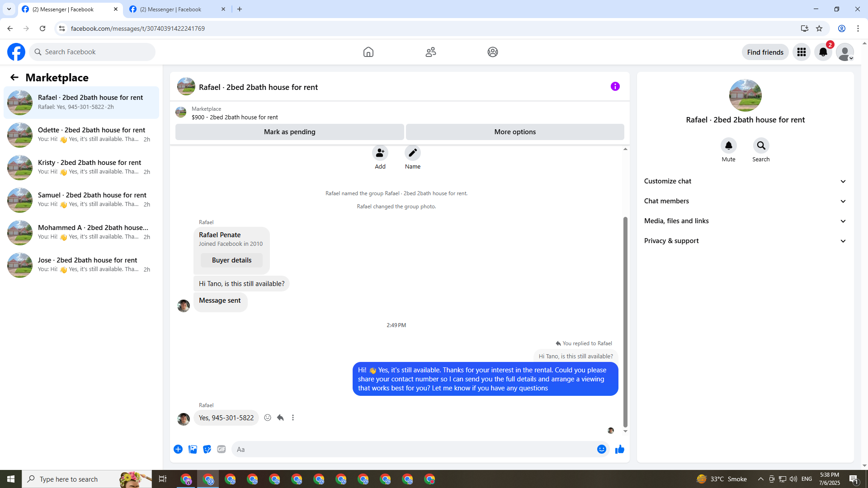Choose a GIF in the composer

coord(222,450)
